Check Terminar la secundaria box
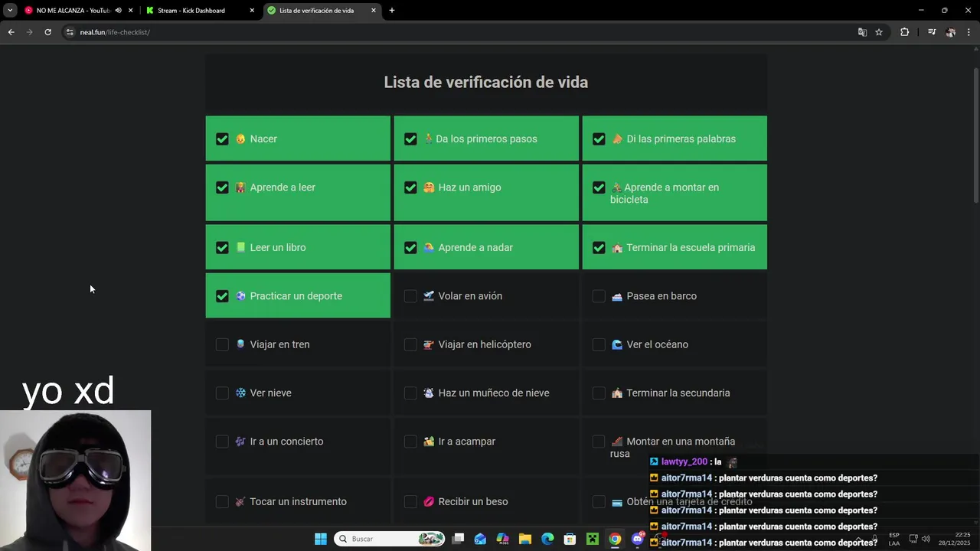Screen dimensions: 980x551 coord(599,393)
